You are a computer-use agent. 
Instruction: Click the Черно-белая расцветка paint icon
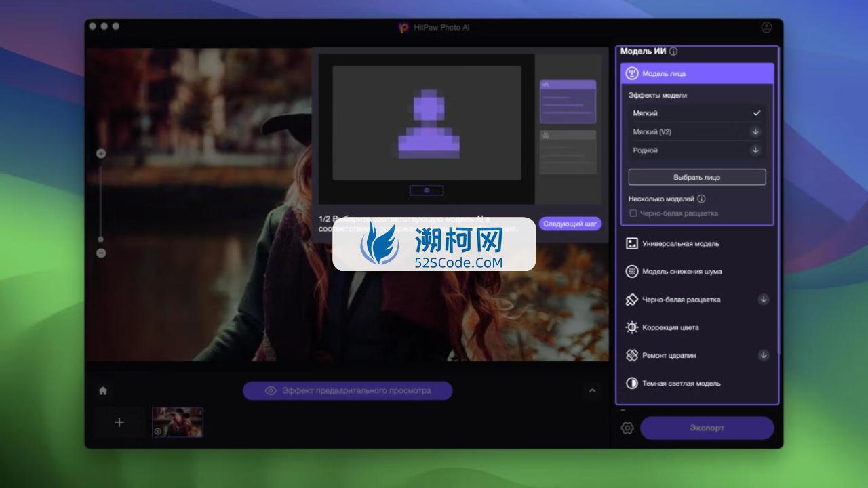pos(632,300)
